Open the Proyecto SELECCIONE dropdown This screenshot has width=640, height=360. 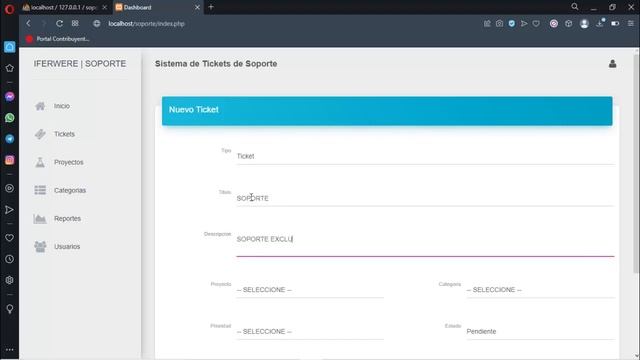[310, 290]
